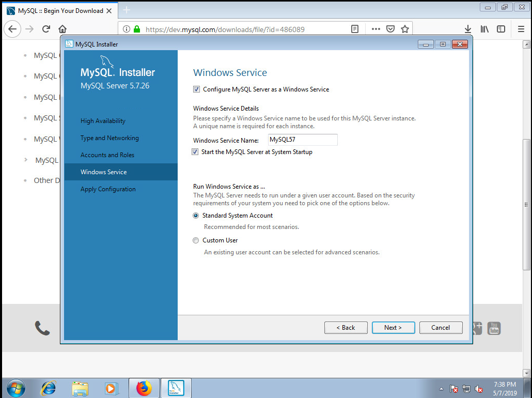The height and width of the screenshot is (398, 532).
Task: Switch to Firefox in the taskbar
Action: 144,388
